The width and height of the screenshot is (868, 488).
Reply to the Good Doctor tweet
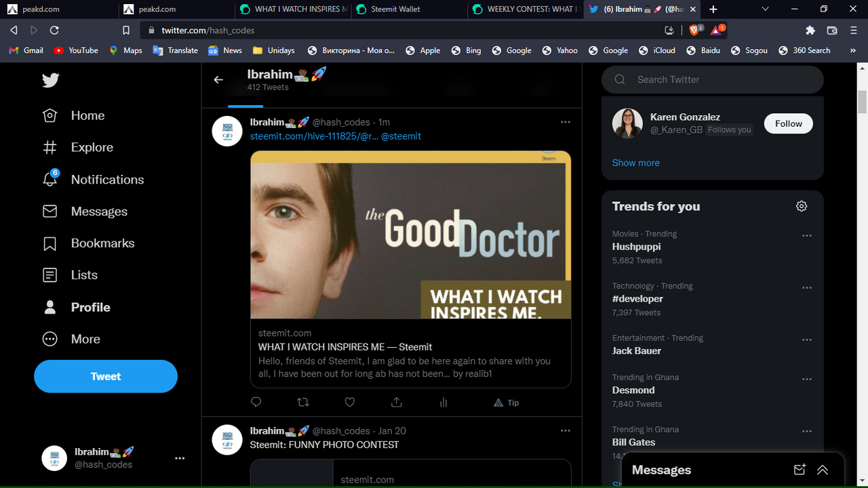(256, 402)
